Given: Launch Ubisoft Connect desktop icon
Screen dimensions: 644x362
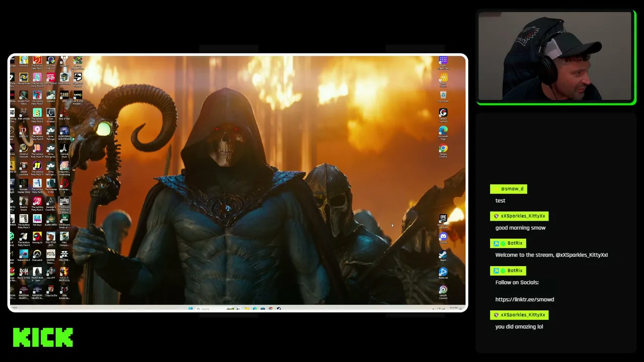Looking at the screenshot, I should click(x=443, y=292).
